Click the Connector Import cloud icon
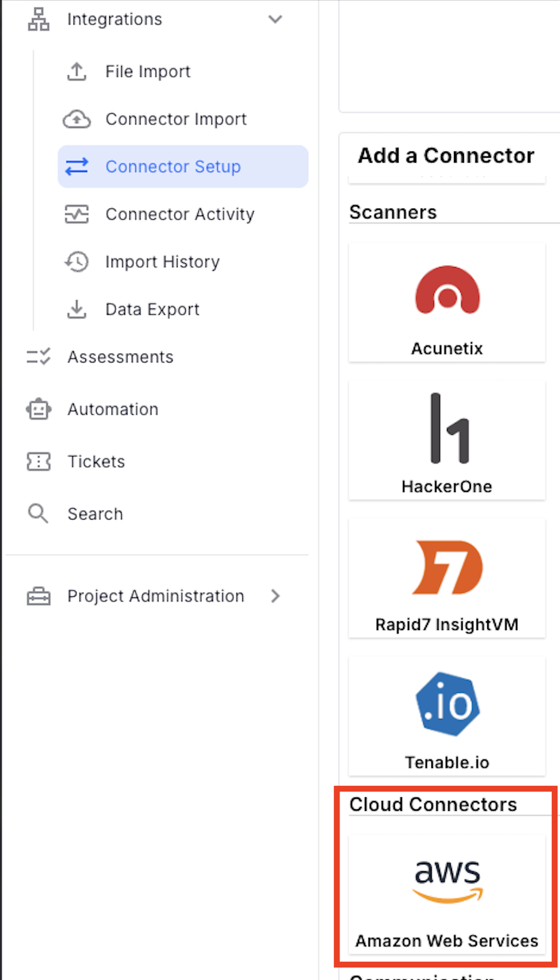 tap(77, 119)
